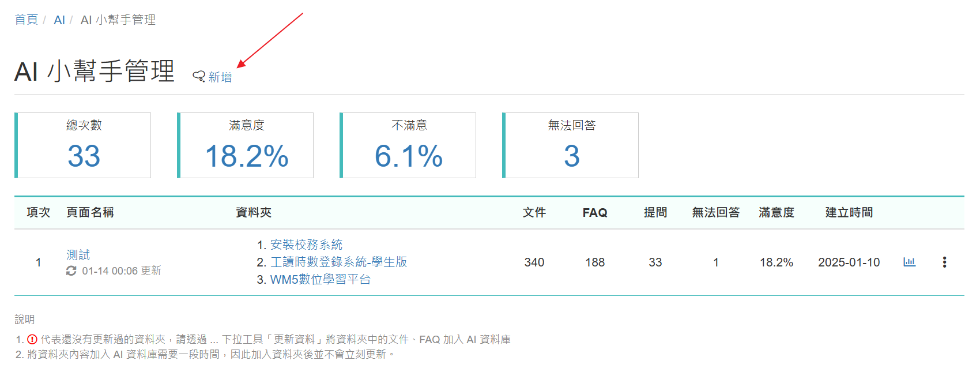The width and height of the screenshot is (980, 372).
Task: Select the 無法回答 summary card showing 3
Action: pyautogui.click(x=571, y=145)
